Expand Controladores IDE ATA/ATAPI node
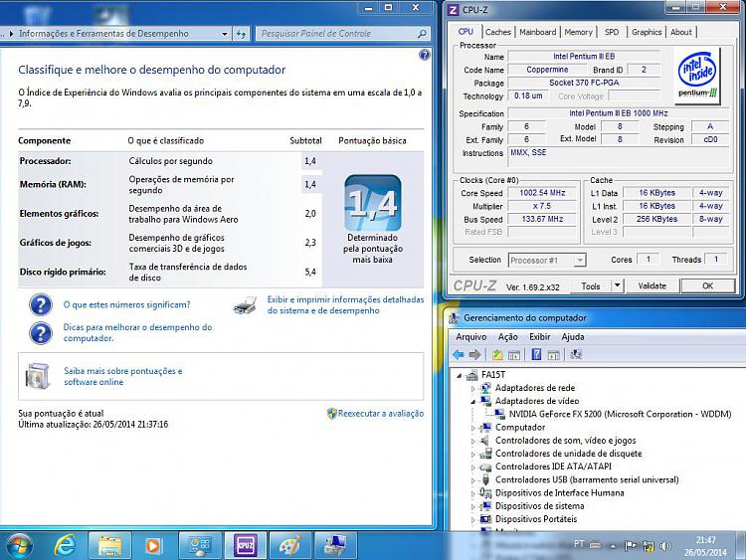 pos(472,467)
